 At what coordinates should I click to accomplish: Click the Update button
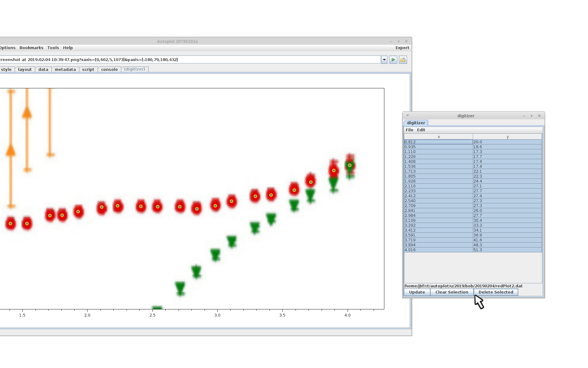coord(417,292)
